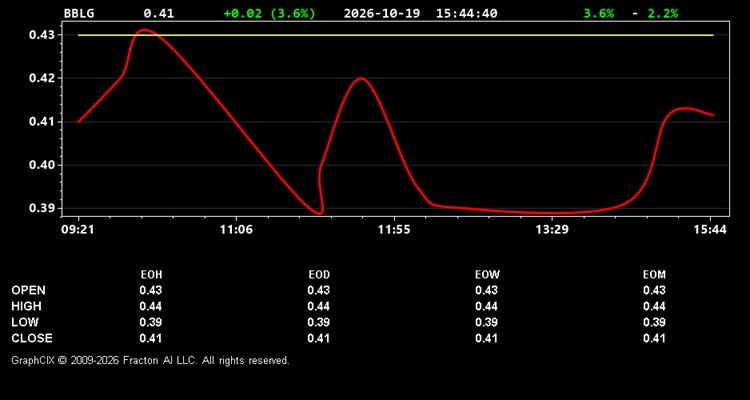Image resolution: width=750 pixels, height=400 pixels.
Task: Select the EOW column header
Action: [x=487, y=275]
